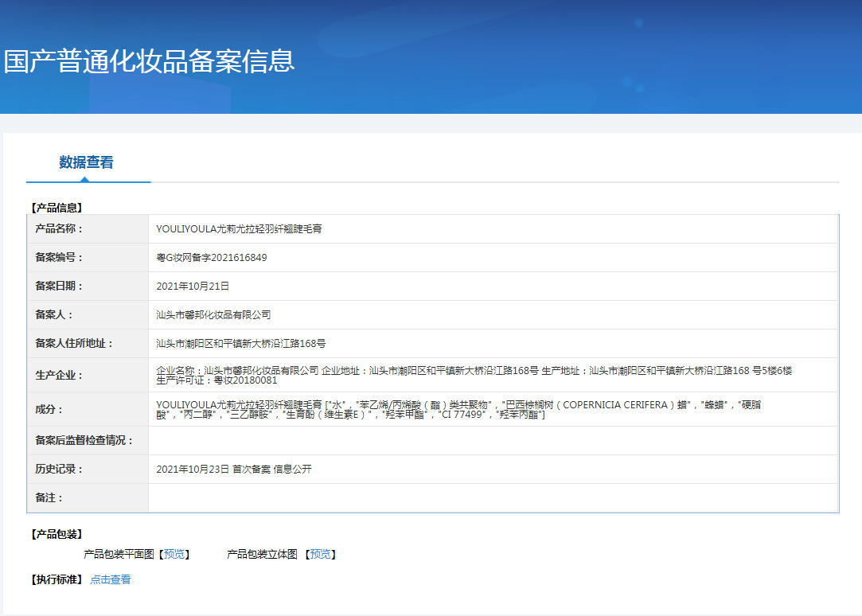
Task: Open the 数据查看 tab
Action: click(86, 162)
